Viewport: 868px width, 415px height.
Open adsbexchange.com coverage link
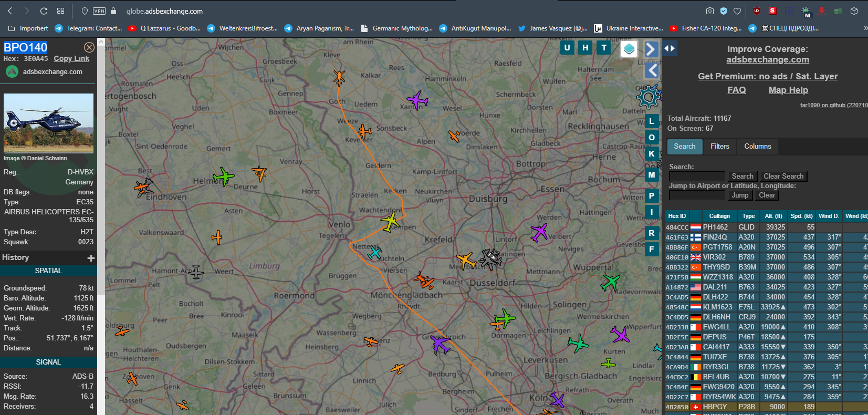(768, 60)
